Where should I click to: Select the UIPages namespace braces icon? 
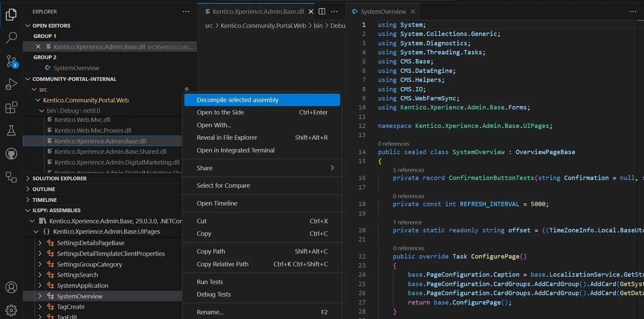[x=46, y=232]
